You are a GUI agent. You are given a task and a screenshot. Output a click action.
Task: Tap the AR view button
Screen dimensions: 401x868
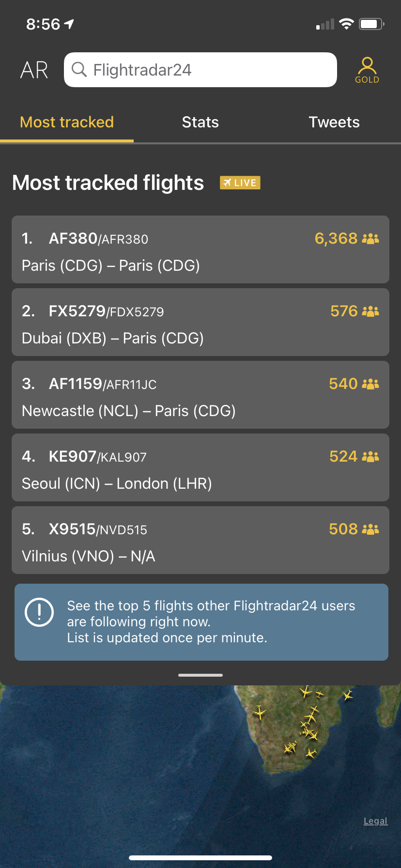pyautogui.click(x=34, y=70)
